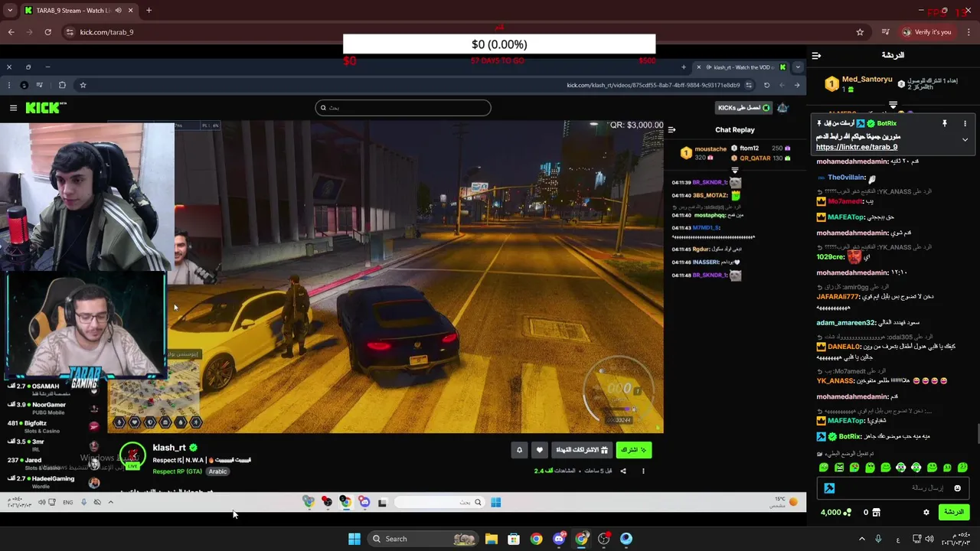Click the gift subscriptions button
Viewport: 980px width, 551px height.
pos(582,450)
